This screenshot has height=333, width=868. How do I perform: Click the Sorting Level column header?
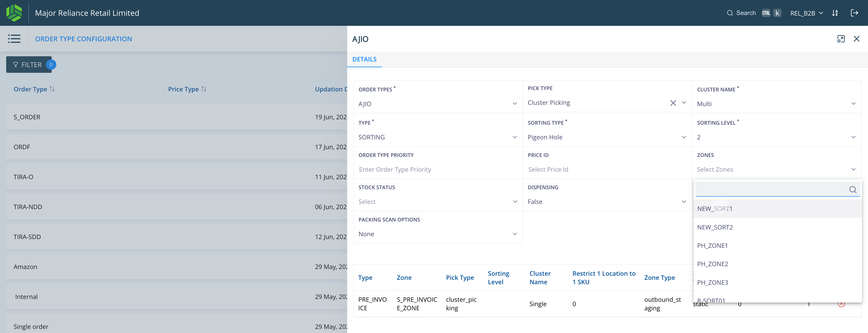498,278
